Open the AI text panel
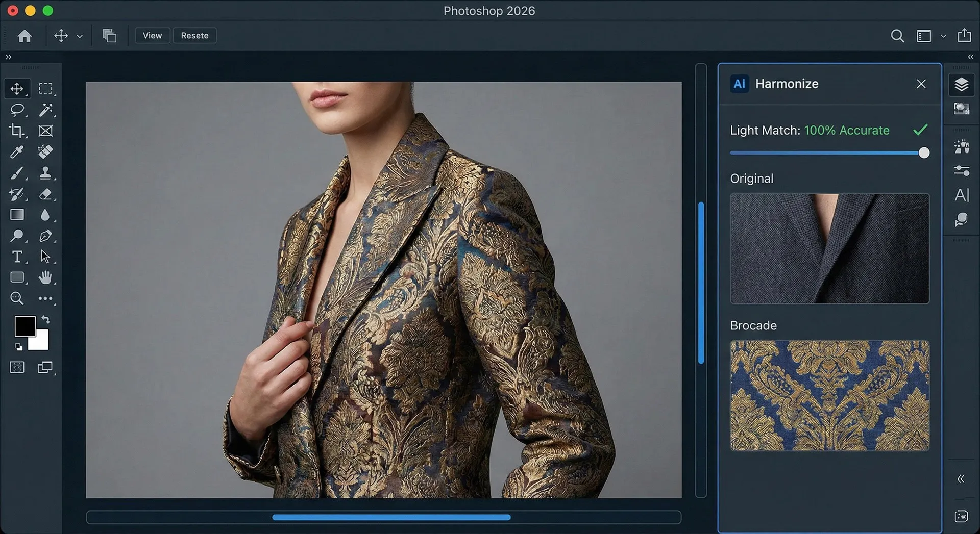The image size is (980, 534). point(962,195)
